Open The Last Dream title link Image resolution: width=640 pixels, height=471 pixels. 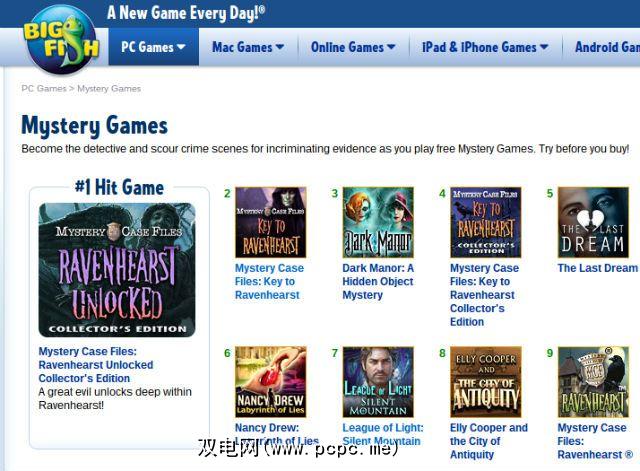pos(598,268)
